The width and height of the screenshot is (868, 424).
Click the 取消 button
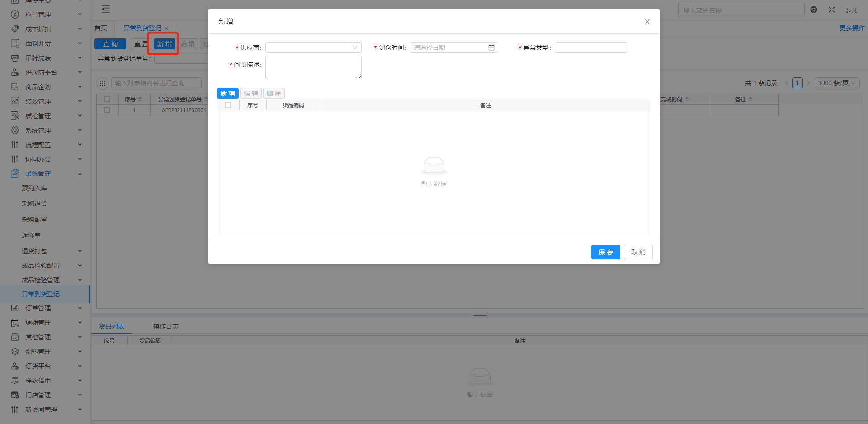point(638,252)
